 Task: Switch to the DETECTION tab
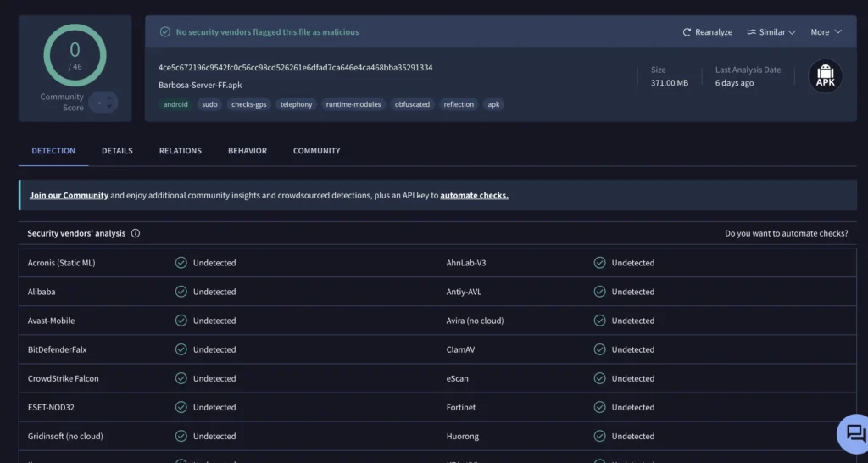pos(53,151)
